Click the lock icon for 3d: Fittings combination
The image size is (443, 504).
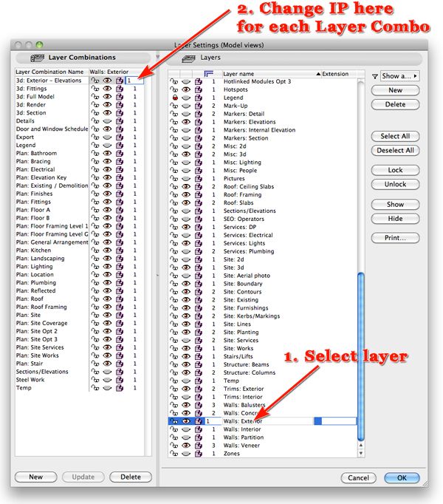[95, 89]
